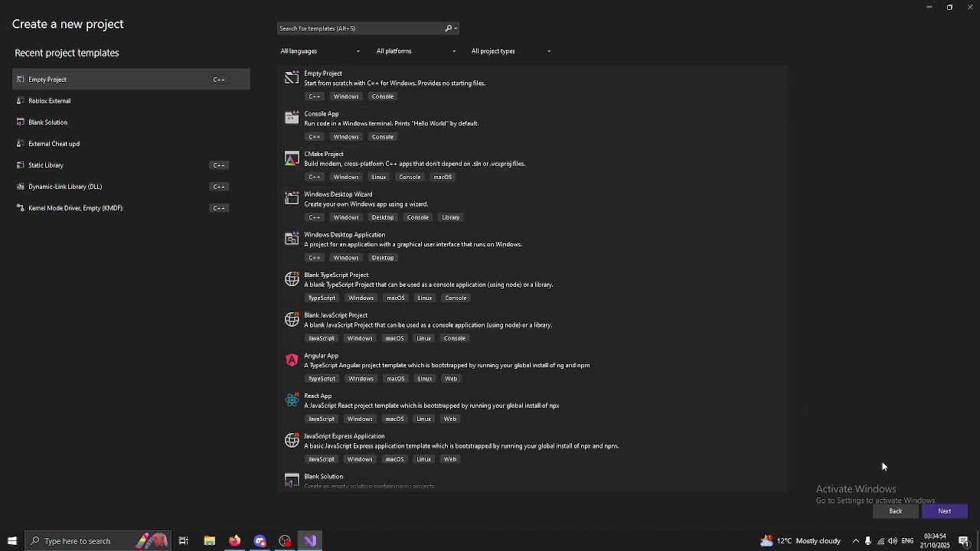
Task: Switch to Visual Studio taskbar icon
Action: point(310,541)
